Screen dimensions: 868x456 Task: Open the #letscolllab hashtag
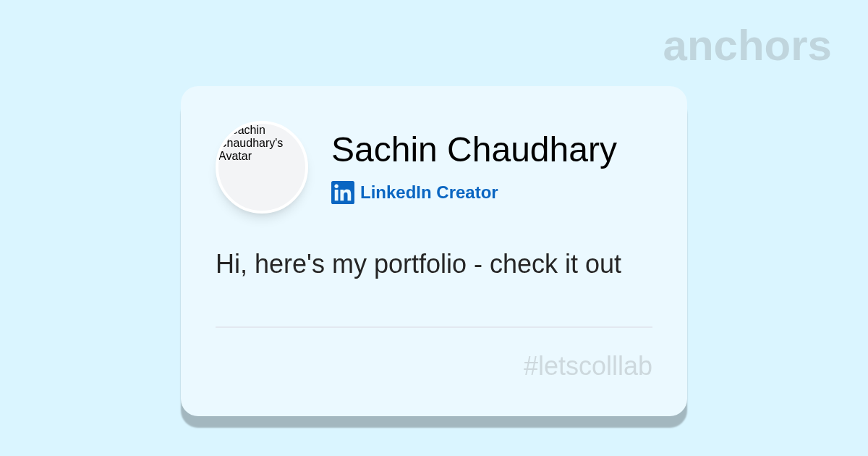(x=587, y=366)
